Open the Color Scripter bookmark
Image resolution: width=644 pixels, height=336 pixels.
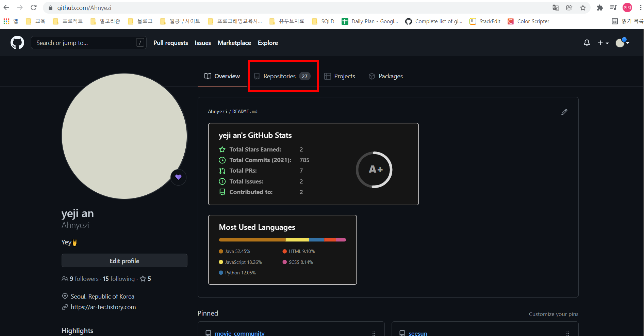528,21
